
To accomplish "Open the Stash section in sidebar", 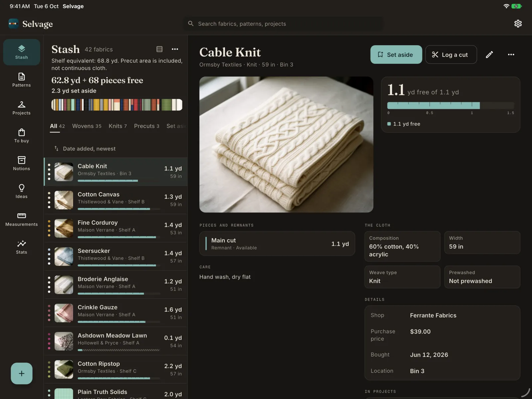I will [x=22, y=52].
